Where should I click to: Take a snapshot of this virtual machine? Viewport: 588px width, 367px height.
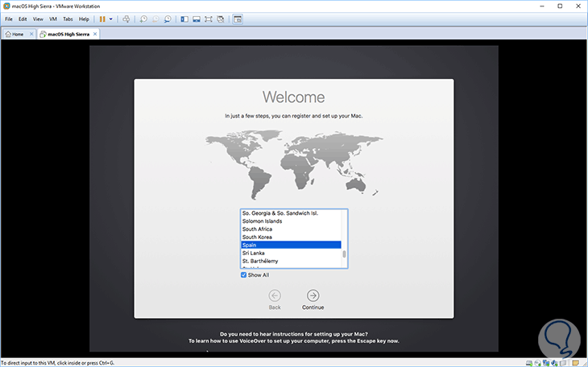[x=143, y=19]
